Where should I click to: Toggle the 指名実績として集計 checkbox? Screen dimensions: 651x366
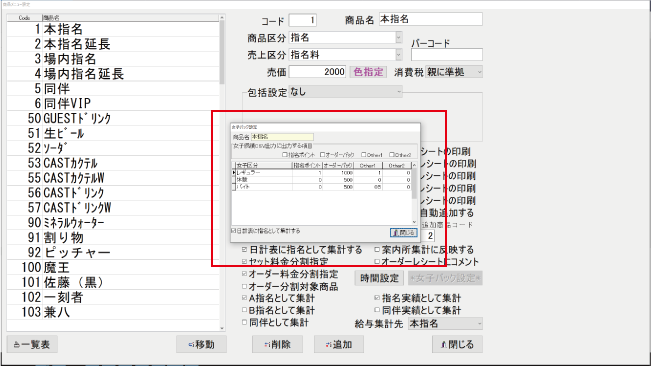[377, 298]
